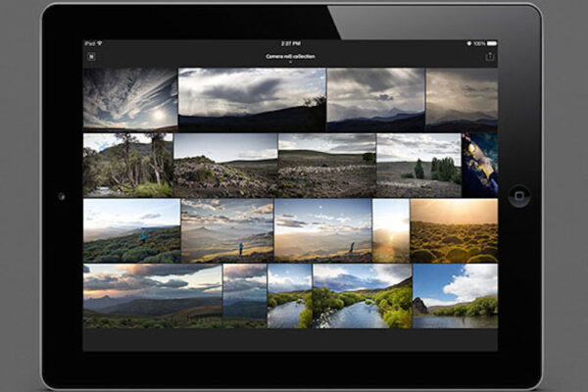Open the first wispy clouds sky photo
The height and width of the screenshot is (392, 588).
130,99
